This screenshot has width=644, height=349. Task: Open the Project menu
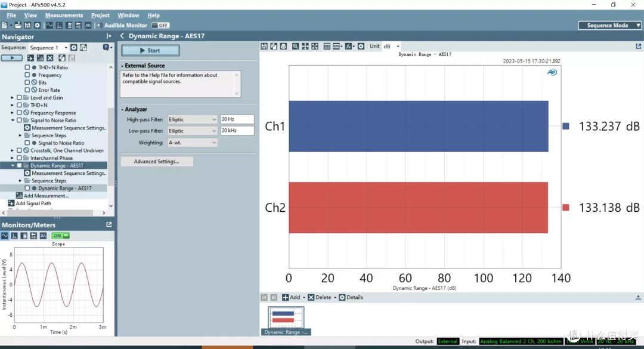(100, 15)
